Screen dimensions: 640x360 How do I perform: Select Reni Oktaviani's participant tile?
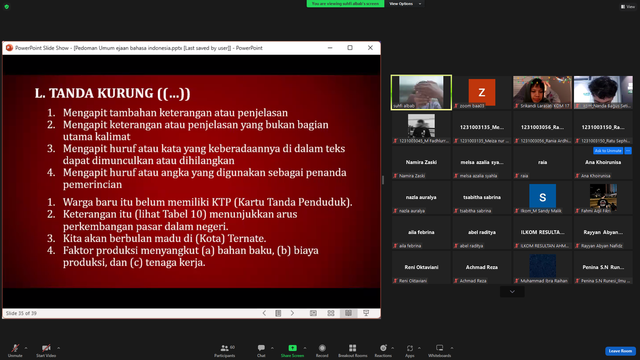coord(421,268)
